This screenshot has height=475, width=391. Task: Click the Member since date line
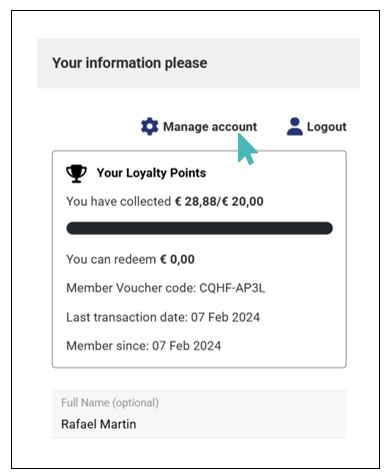[143, 346]
